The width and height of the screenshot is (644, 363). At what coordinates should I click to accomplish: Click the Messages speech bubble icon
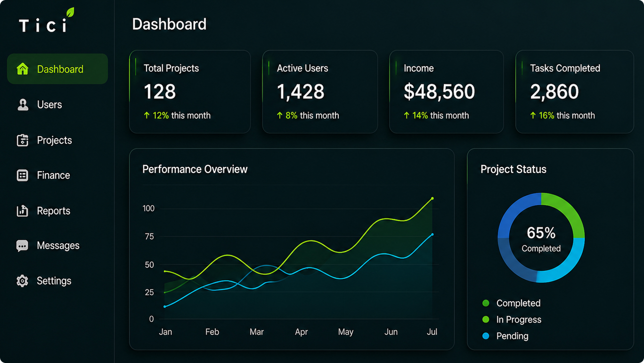coord(22,246)
